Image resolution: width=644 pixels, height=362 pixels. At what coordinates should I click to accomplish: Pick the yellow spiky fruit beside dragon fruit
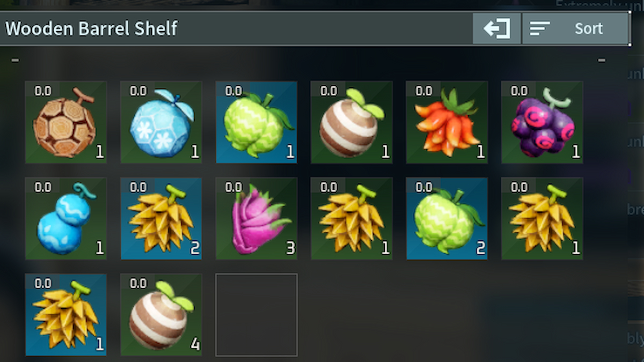pyautogui.click(x=352, y=218)
